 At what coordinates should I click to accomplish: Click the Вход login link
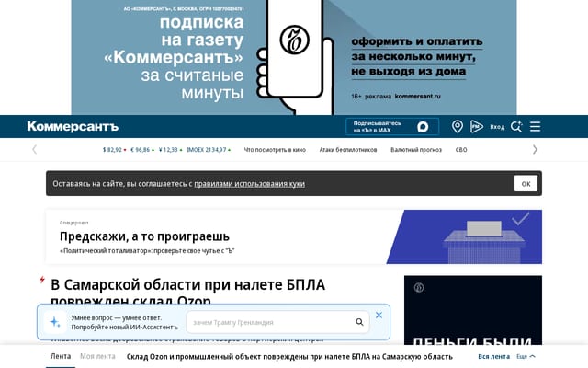[x=497, y=127]
